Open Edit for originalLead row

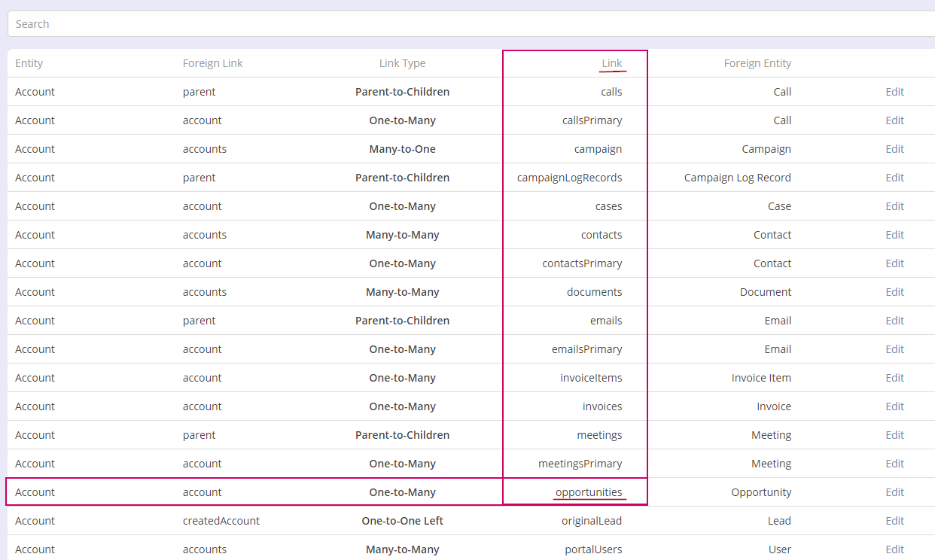pyautogui.click(x=894, y=521)
